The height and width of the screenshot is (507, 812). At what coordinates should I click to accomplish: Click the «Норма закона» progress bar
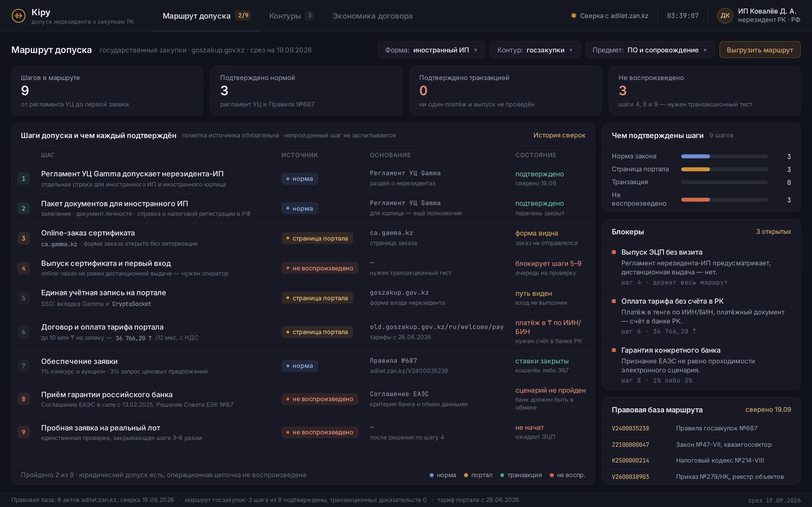pos(724,156)
